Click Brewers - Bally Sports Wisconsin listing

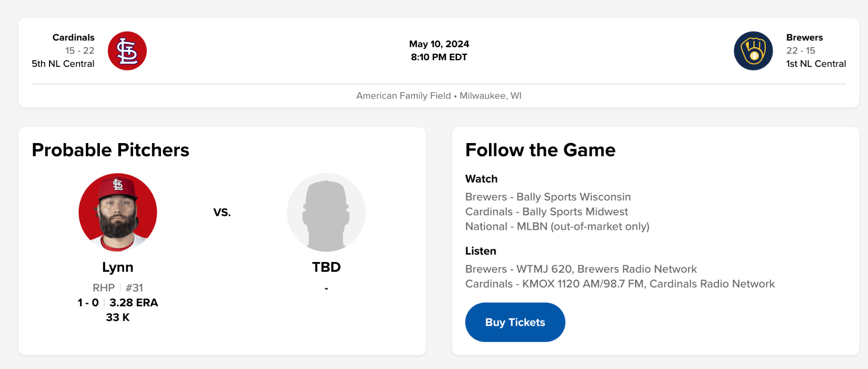(548, 197)
